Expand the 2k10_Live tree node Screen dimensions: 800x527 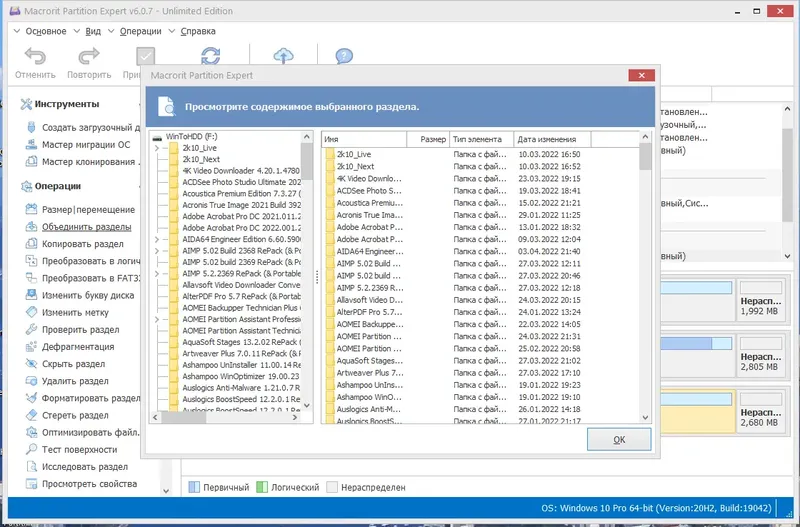coord(157,148)
